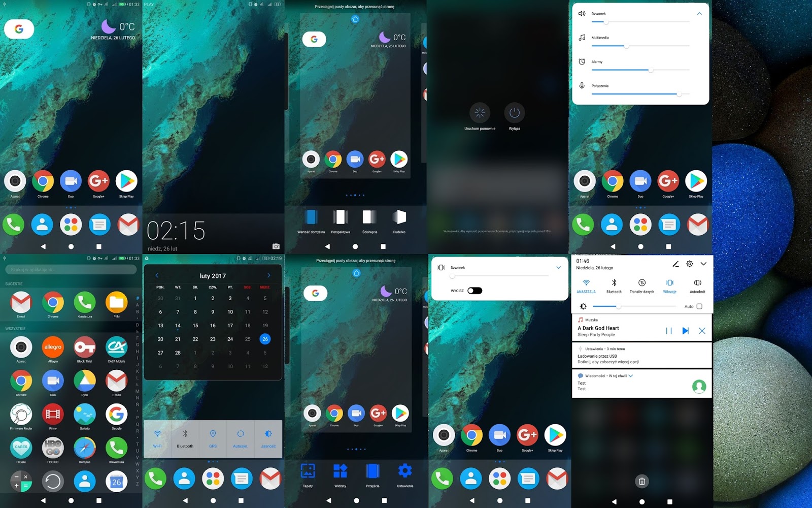Launch Firmware Finder
This screenshot has width=812, height=508.
pos(21,415)
